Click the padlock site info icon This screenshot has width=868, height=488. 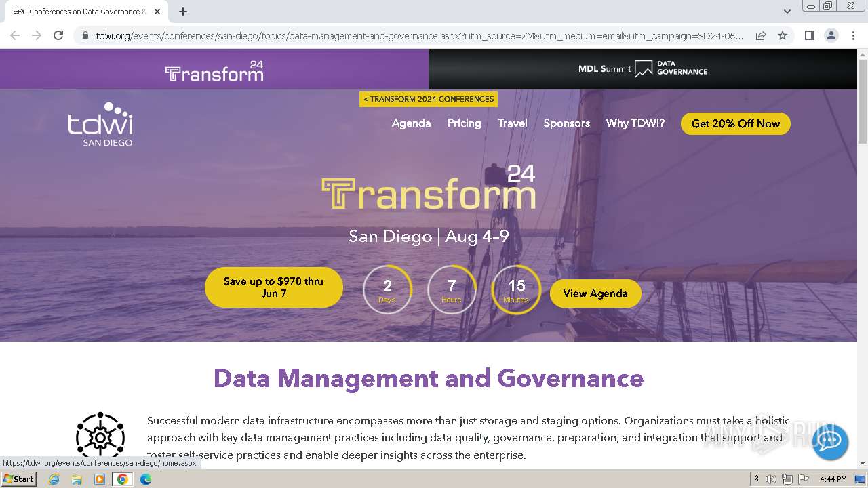coord(85,35)
